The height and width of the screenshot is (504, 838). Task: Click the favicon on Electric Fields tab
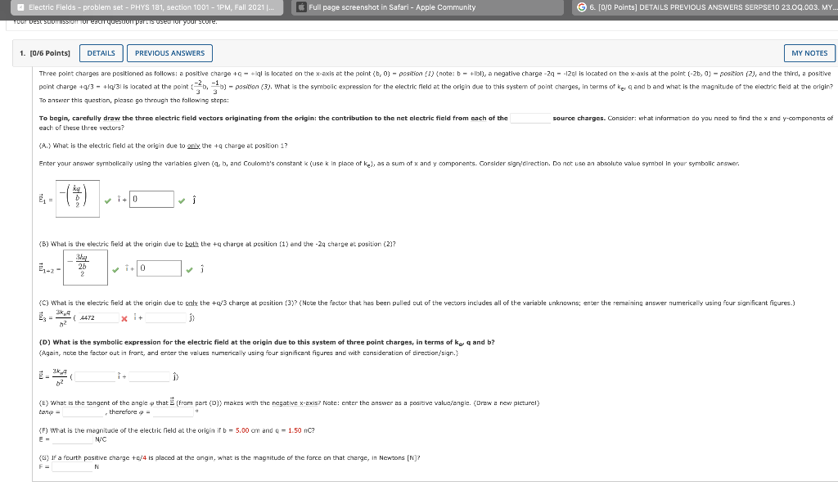point(20,7)
